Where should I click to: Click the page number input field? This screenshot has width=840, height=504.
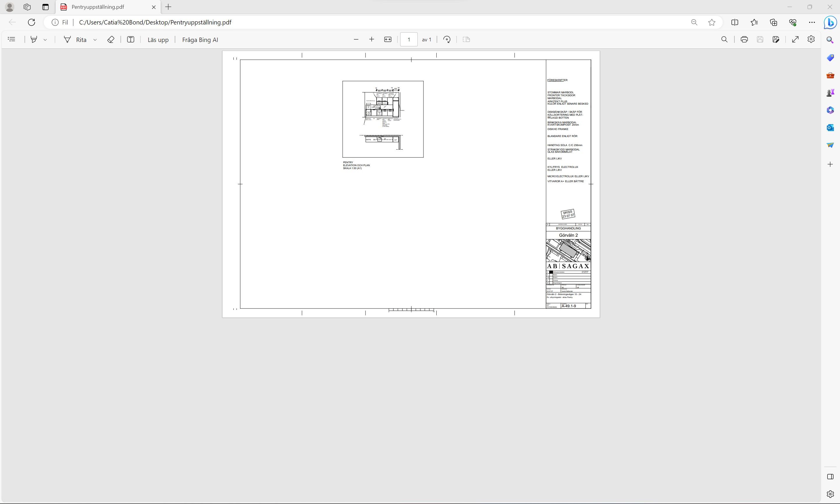pyautogui.click(x=408, y=39)
